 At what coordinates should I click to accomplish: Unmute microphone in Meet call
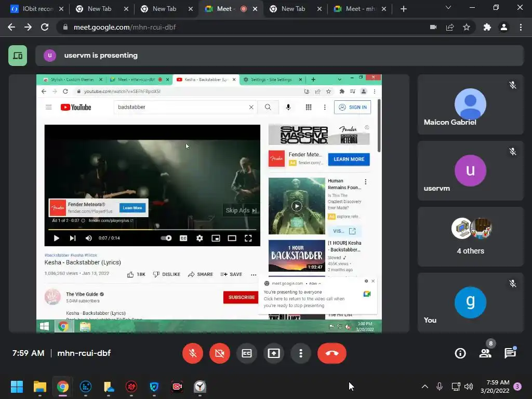click(193, 353)
